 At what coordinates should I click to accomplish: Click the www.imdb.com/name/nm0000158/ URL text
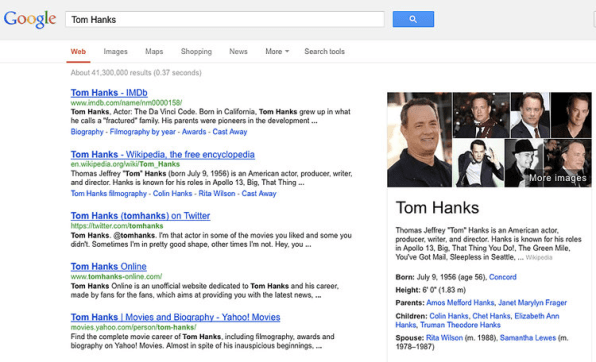(x=126, y=103)
